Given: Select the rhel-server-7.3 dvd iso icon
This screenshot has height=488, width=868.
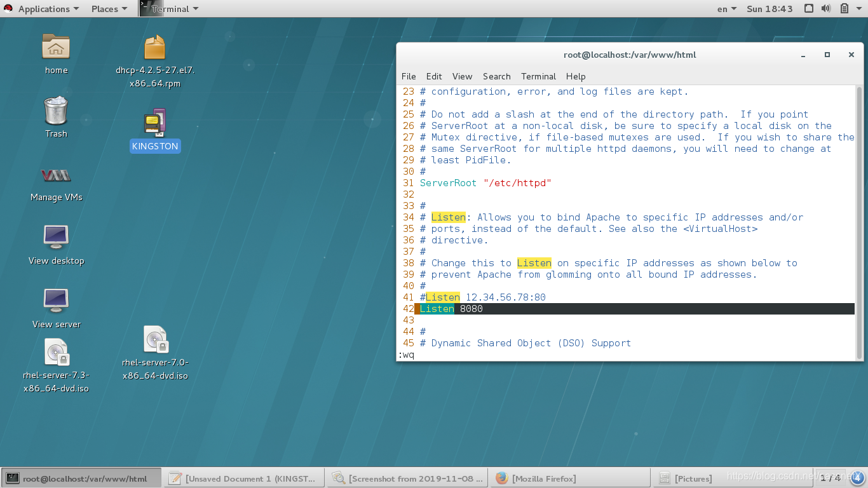Looking at the screenshot, I should pyautogui.click(x=56, y=353).
